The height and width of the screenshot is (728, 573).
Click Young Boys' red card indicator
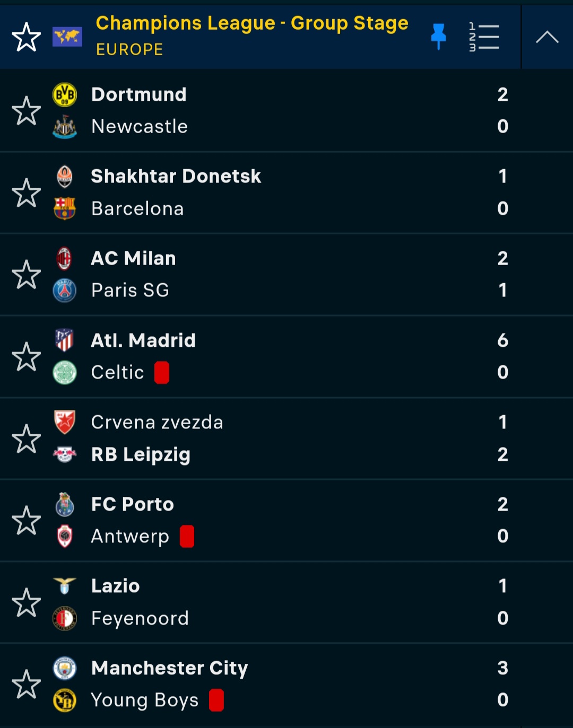tap(216, 700)
